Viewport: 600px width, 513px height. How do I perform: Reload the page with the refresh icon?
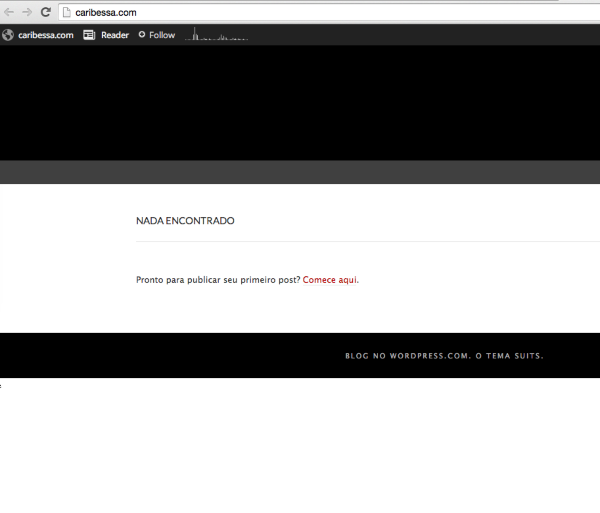point(46,12)
